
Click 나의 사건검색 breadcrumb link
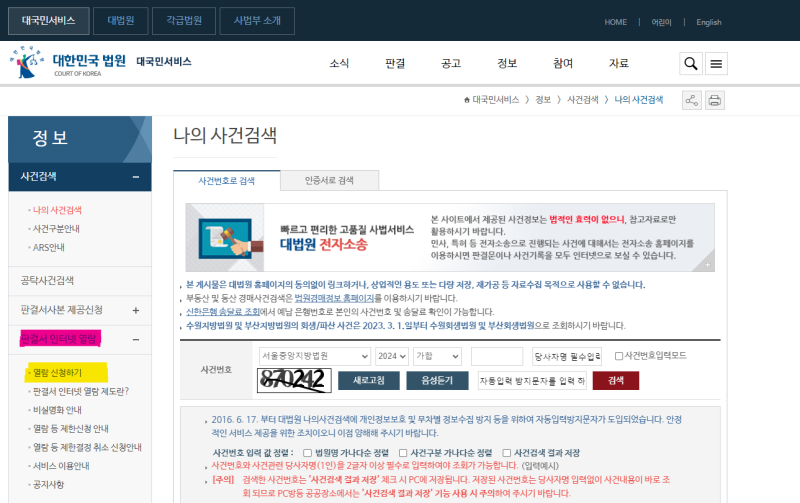click(639, 100)
